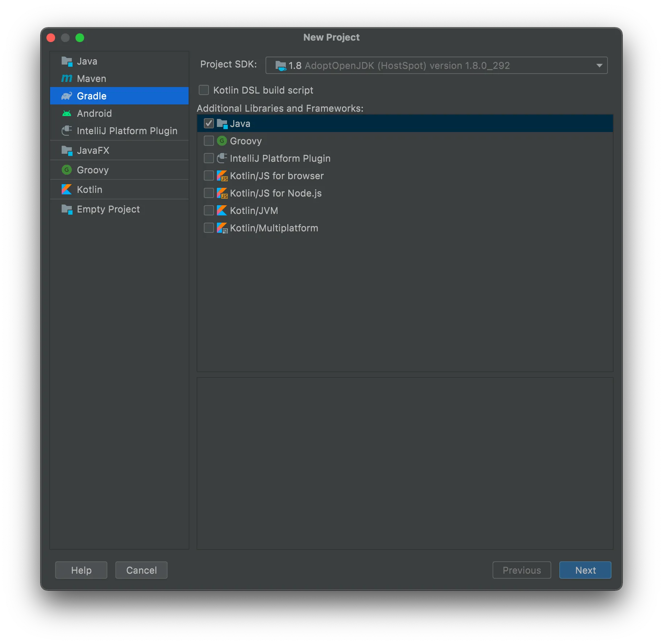Click the Help button

coord(81,570)
